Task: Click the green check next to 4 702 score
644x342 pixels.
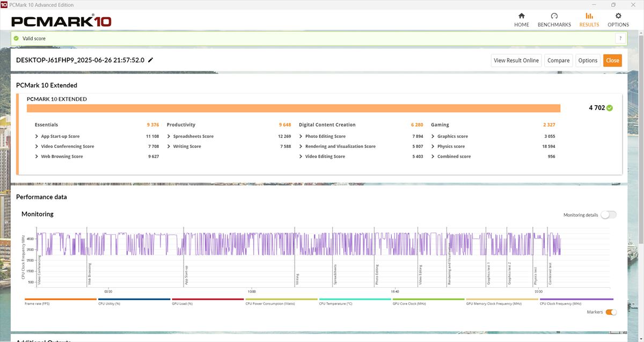Action: [x=610, y=108]
